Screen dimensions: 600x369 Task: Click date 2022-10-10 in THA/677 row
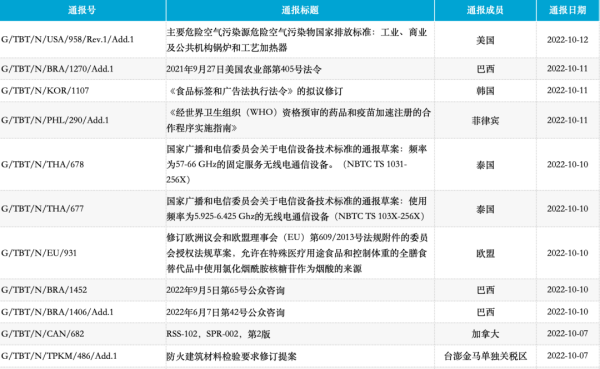(x=567, y=209)
